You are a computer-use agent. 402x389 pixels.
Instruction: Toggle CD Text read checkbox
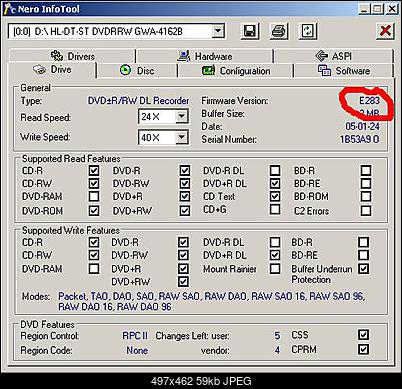coord(275,196)
